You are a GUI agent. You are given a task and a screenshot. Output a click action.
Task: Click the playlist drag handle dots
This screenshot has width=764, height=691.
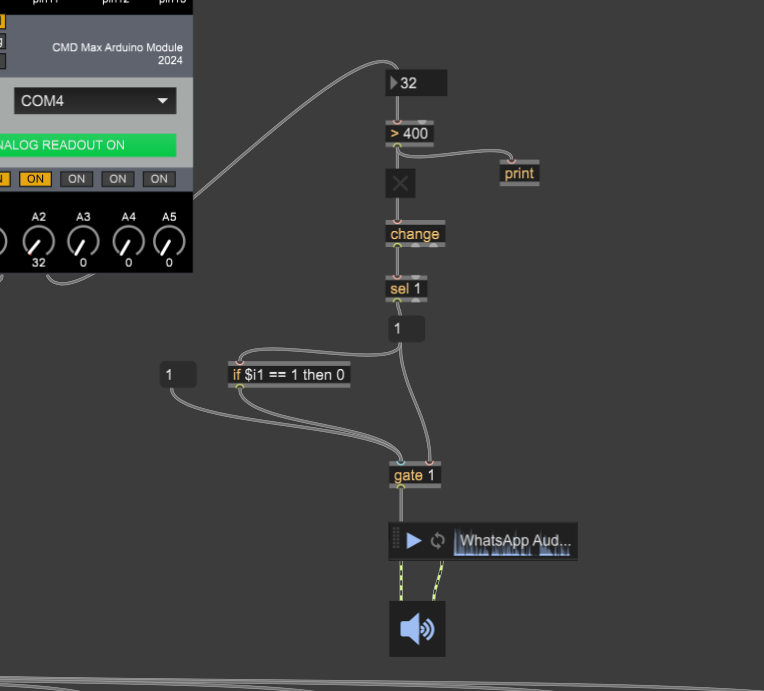396,538
